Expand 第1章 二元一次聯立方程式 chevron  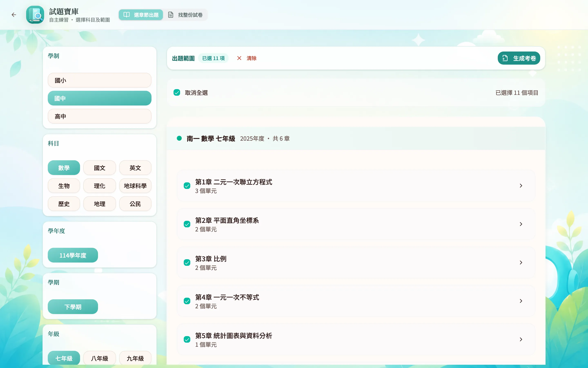(521, 186)
